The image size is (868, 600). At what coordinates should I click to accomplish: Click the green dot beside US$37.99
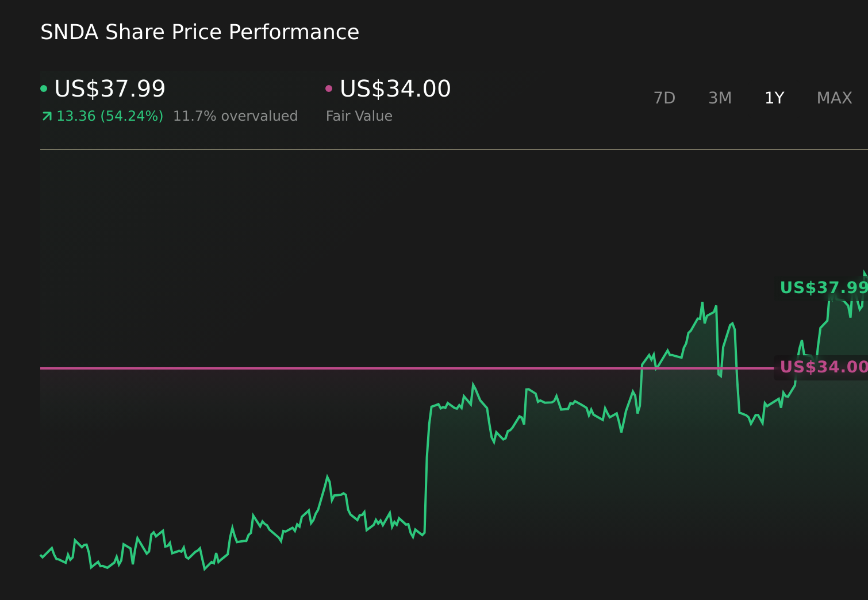44,89
